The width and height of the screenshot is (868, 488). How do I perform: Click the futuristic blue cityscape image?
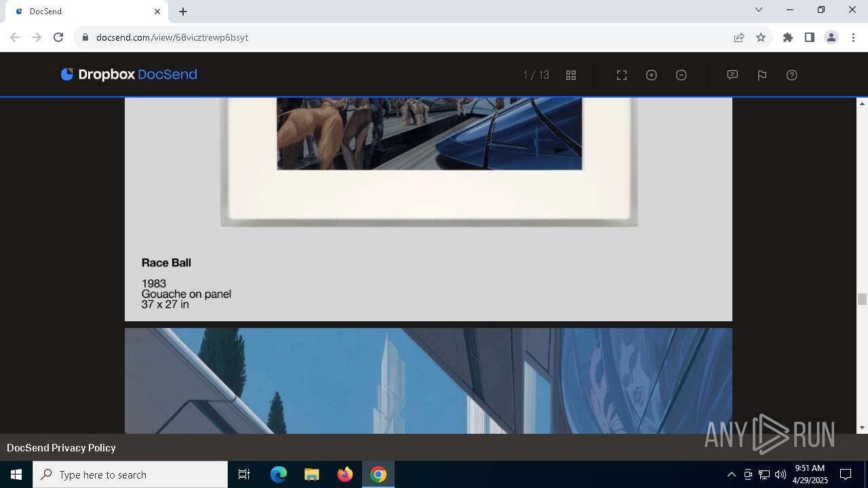tap(429, 381)
